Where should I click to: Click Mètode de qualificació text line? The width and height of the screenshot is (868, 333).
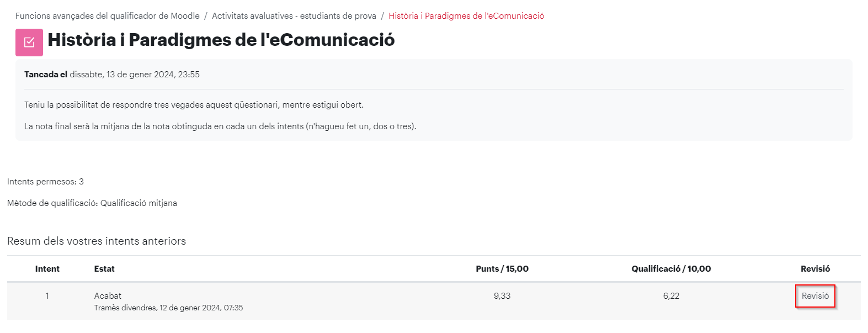pyautogui.click(x=92, y=203)
